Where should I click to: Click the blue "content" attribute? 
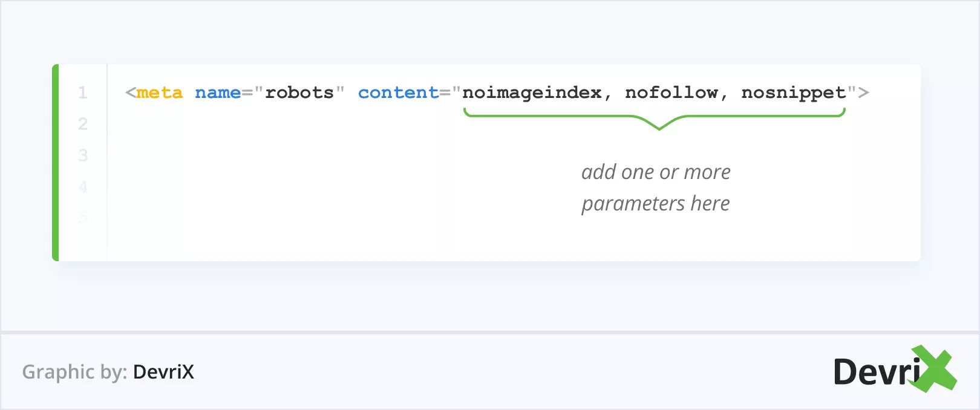(x=398, y=93)
